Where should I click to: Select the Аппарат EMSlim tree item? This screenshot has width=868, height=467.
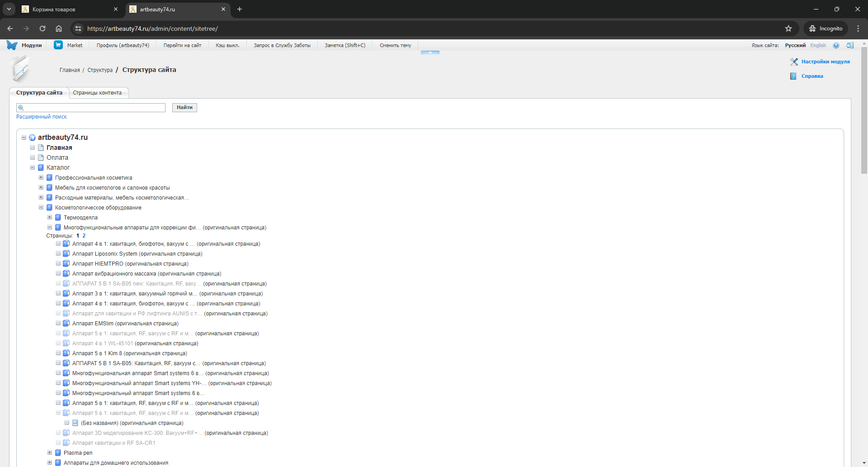(x=93, y=324)
